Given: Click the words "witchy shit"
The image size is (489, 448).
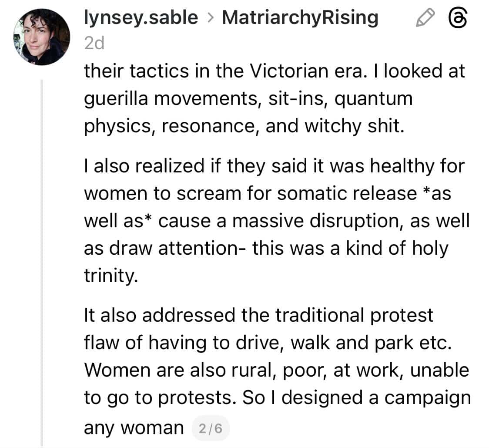Looking at the screenshot, I should (x=354, y=126).
